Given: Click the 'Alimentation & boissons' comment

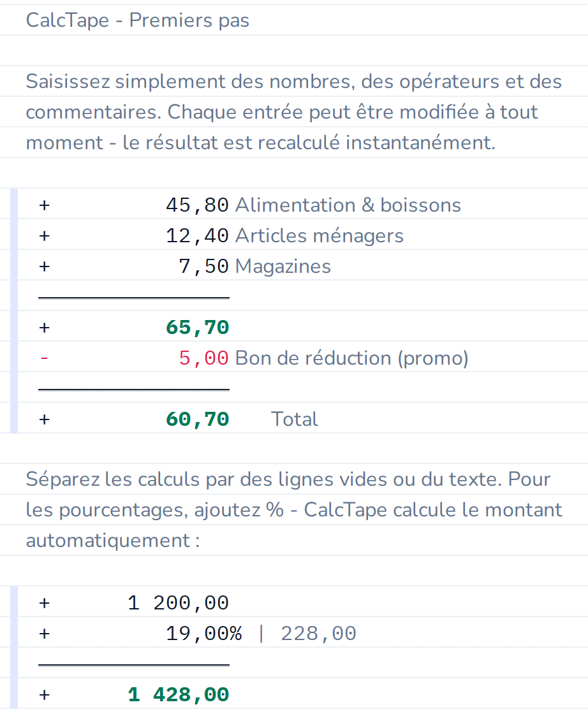Looking at the screenshot, I should pyautogui.click(x=348, y=205).
